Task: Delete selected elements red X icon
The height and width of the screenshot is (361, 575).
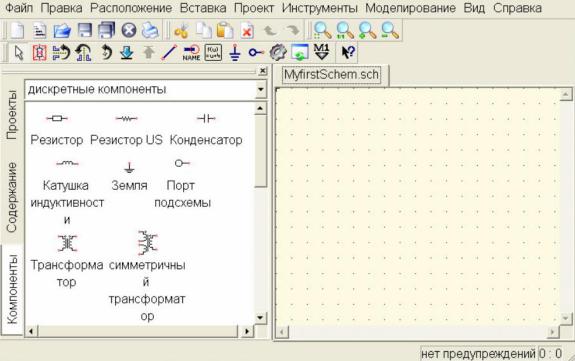Action: tap(248, 30)
